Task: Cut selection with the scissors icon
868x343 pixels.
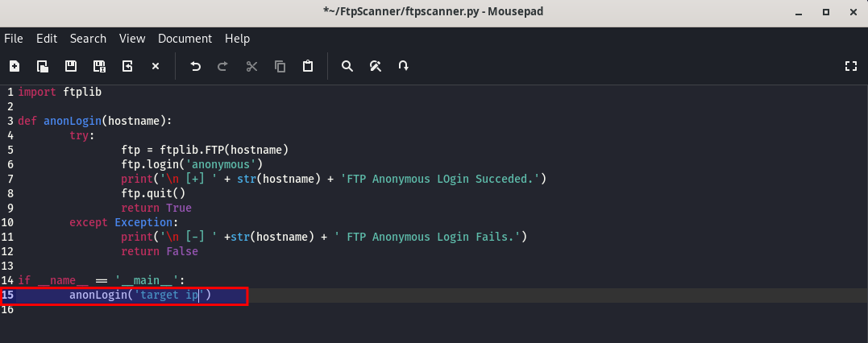Action: (252, 66)
